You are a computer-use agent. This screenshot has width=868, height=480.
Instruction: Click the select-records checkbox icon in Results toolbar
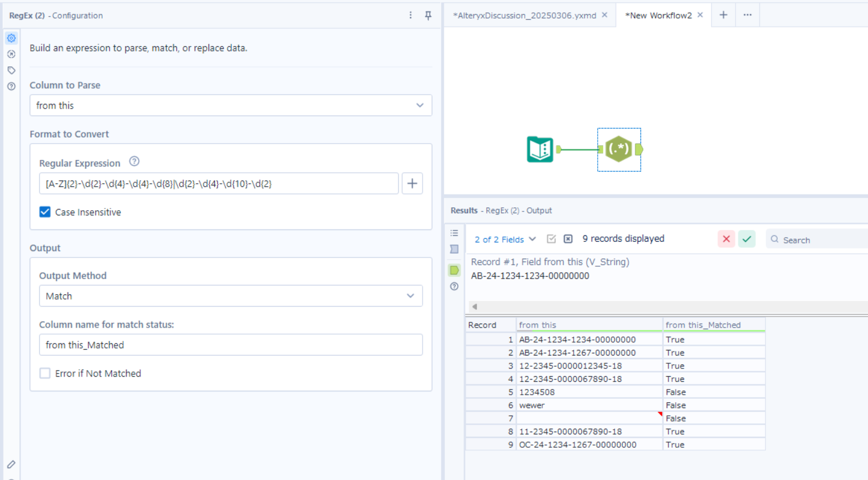[551, 239]
